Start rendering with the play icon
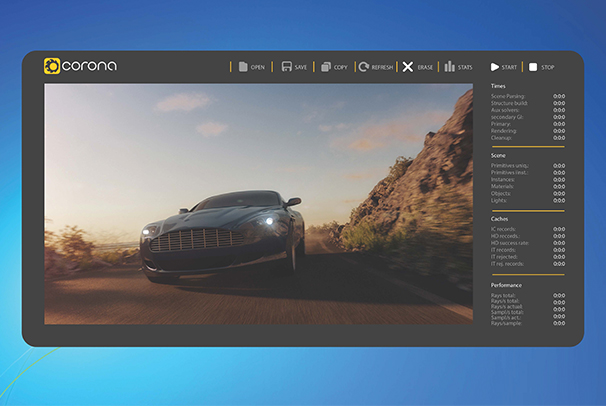Viewport: 606px width, 406px height. [x=494, y=67]
